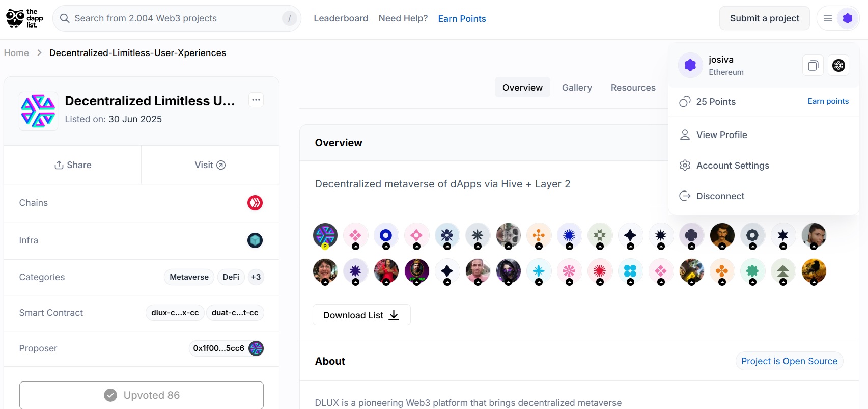Open the duat-c...t-cc smart contract
This screenshot has width=868, height=409.
(235, 313)
